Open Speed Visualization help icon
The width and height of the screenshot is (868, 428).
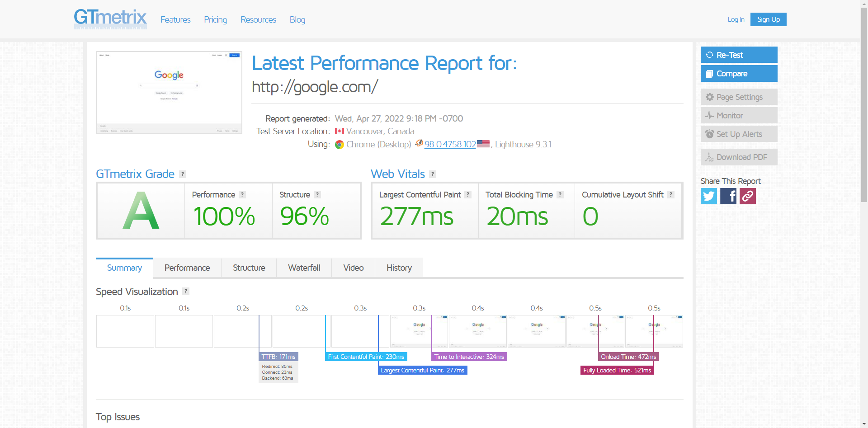(x=186, y=291)
